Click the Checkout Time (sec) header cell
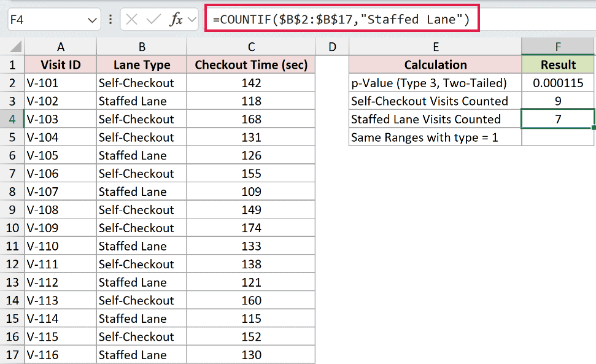 [251, 64]
